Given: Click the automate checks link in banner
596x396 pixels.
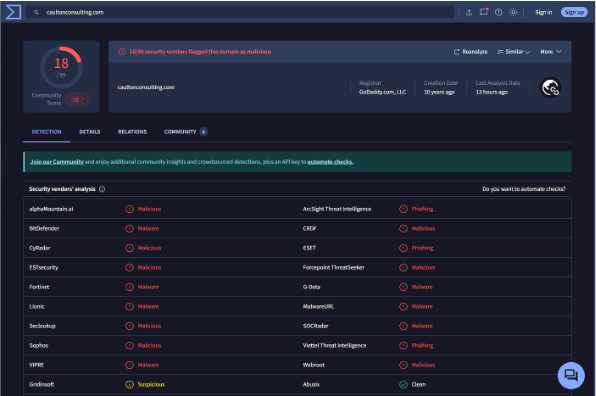Looking at the screenshot, I should (330, 162).
